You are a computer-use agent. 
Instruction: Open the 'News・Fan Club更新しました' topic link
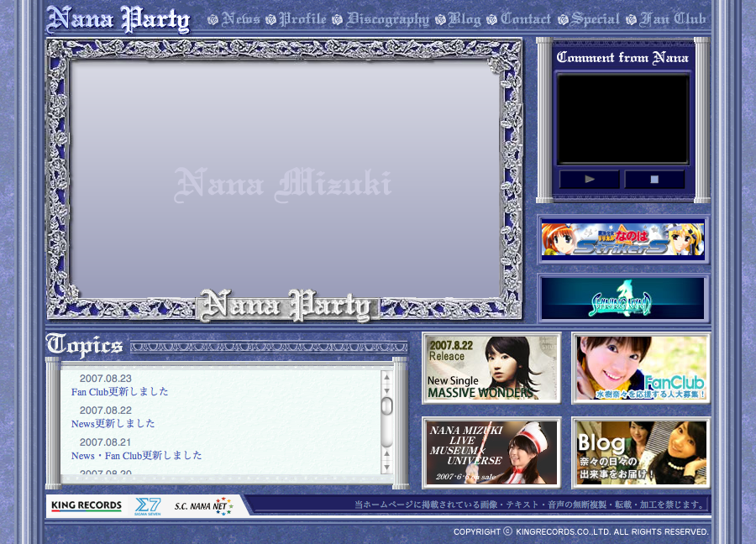(136, 455)
